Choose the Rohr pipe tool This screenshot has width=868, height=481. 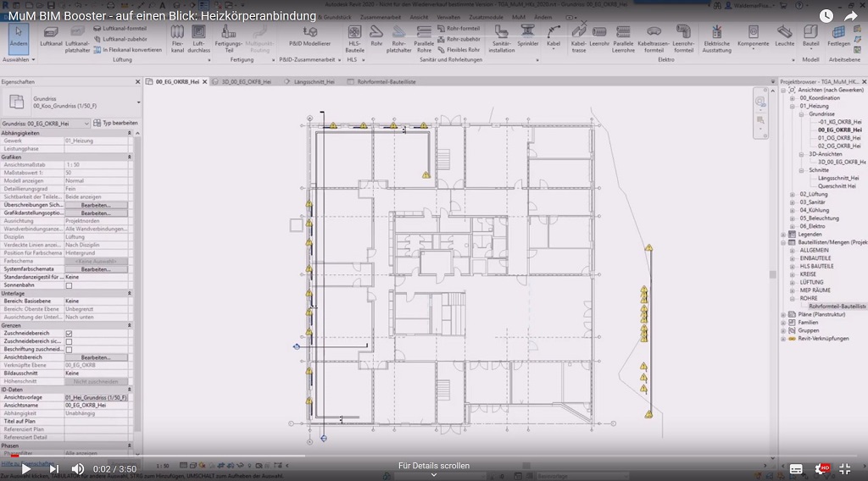[376, 36]
